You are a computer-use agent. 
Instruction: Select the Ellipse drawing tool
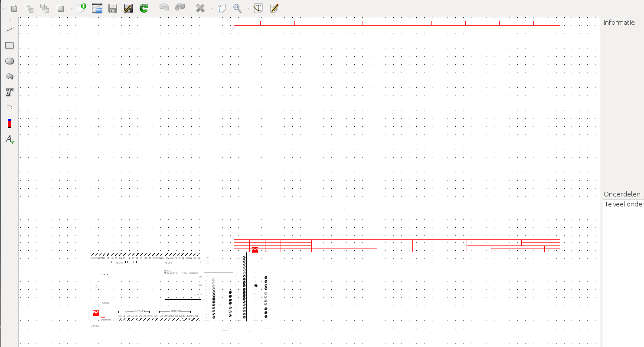coord(10,61)
